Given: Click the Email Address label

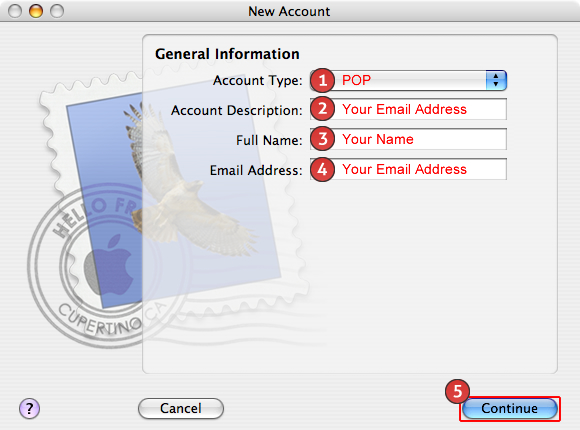Looking at the screenshot, I should 256,170.
